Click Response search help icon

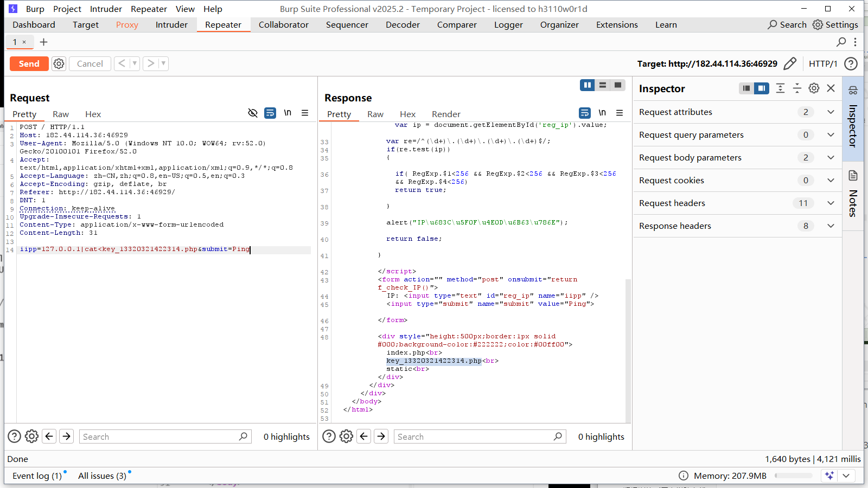pos(329,436)
